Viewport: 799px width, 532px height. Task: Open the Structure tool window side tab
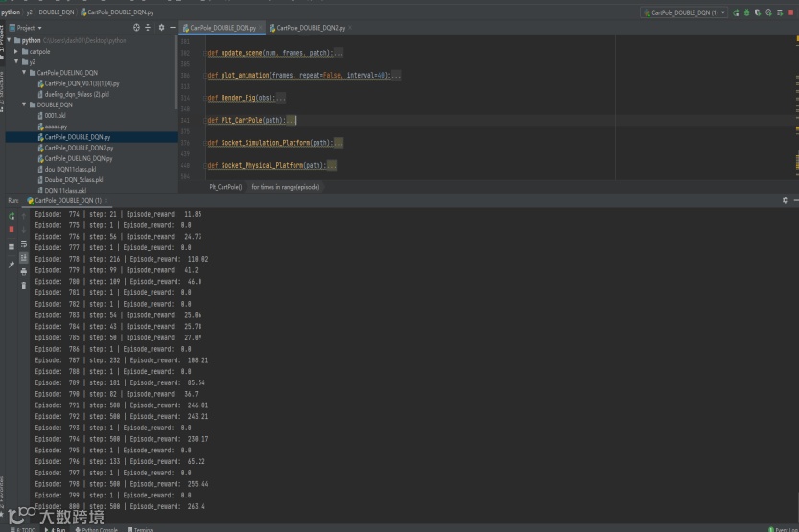[2, 92]
